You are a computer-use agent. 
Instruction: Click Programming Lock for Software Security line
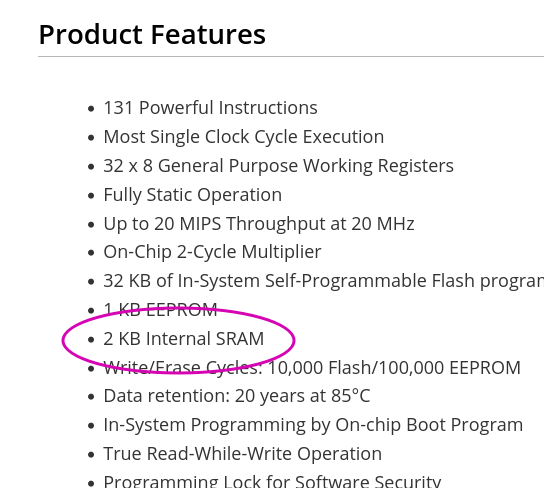click(272, 481)
